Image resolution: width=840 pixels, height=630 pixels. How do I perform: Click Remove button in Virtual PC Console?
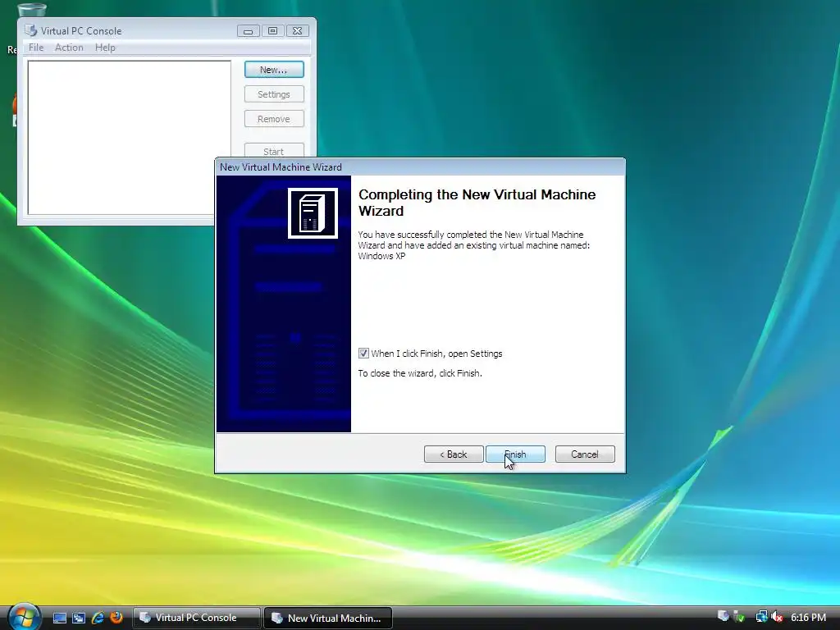(x=274, y=119)
